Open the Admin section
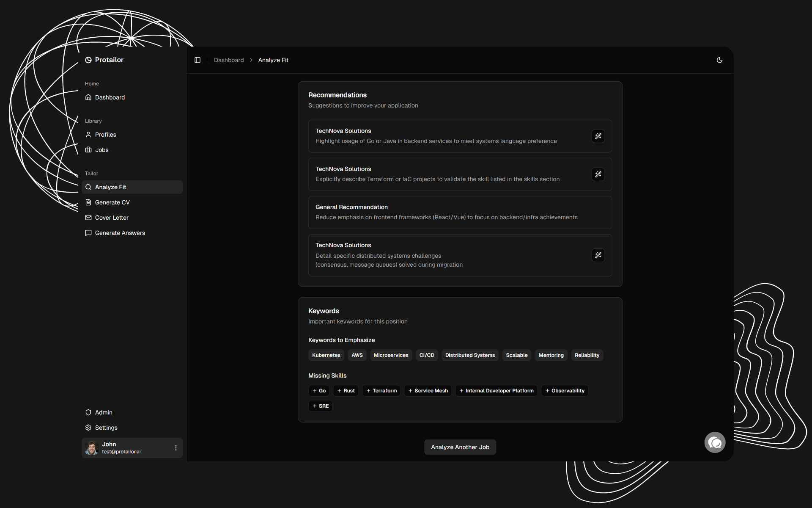The width and height of the screenshot is (812, 508). 104,412
